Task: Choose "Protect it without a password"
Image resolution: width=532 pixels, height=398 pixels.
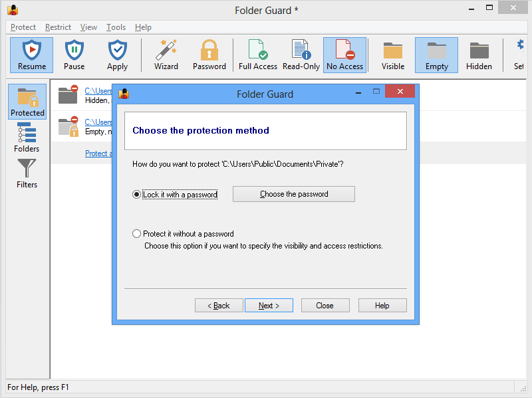Action: pos(136,233)
